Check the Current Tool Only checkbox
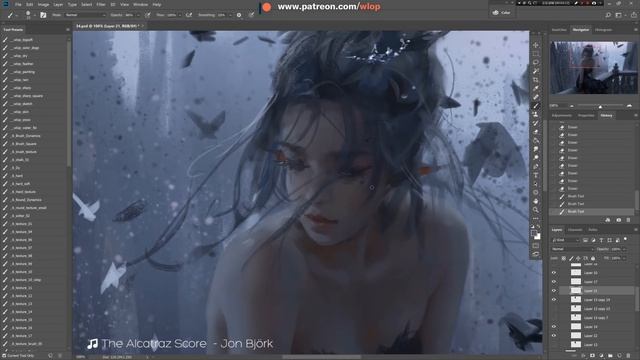This screenshot has height=360, width=640. click(x=4, y=356)
